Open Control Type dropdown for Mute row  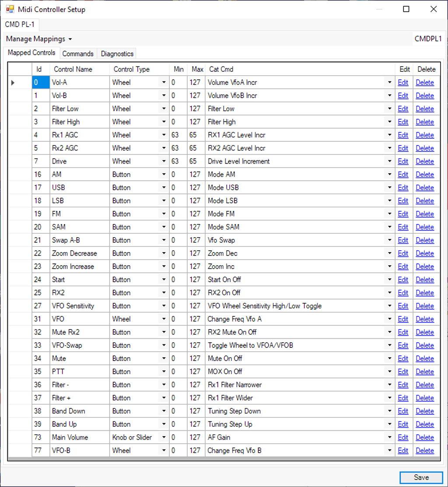coord(164,358)
